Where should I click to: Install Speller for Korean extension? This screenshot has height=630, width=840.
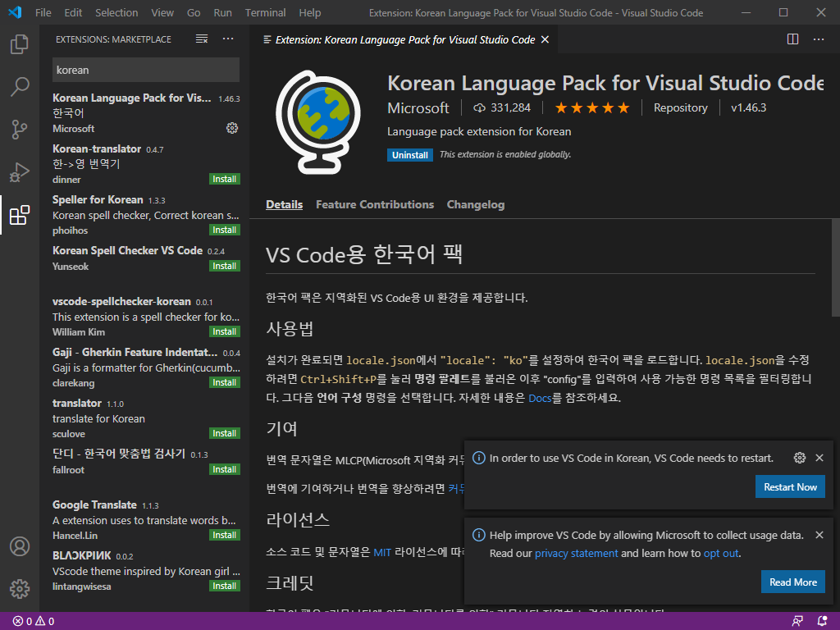225,230
